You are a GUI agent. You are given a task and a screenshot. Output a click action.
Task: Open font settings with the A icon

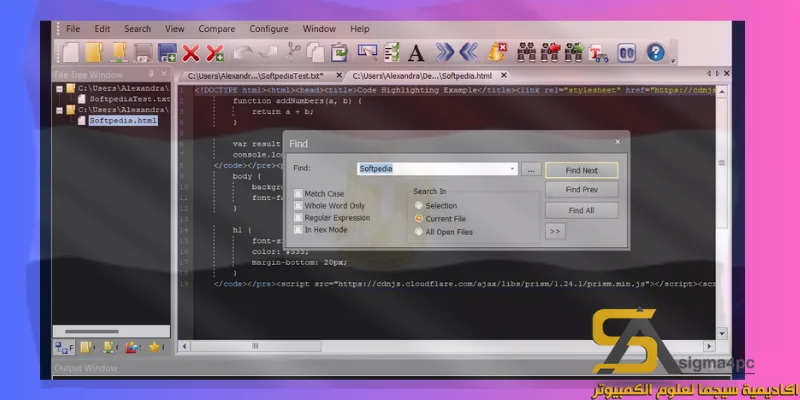(416, 53)
